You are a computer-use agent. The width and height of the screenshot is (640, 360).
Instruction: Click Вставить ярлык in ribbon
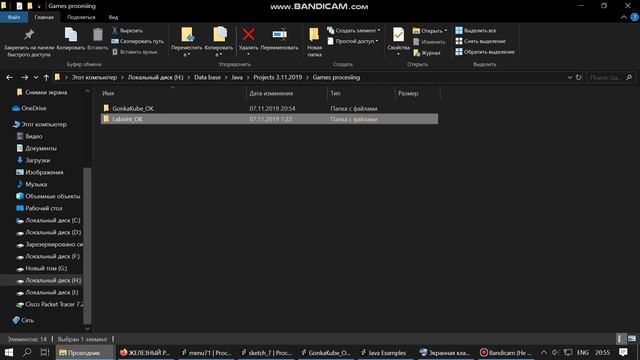point(134,52)
